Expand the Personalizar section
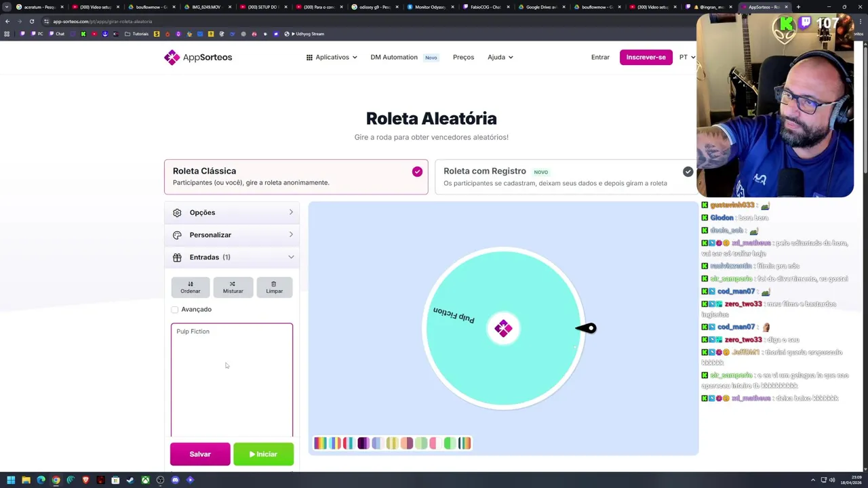 (232, 235)
